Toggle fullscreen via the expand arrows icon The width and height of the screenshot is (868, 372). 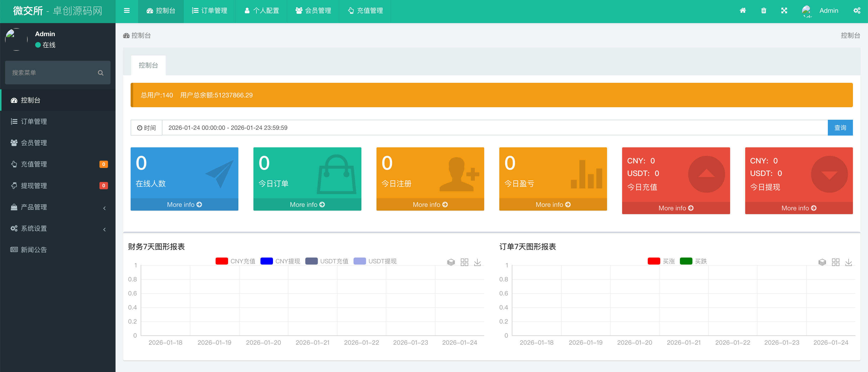tap(784, 11)
